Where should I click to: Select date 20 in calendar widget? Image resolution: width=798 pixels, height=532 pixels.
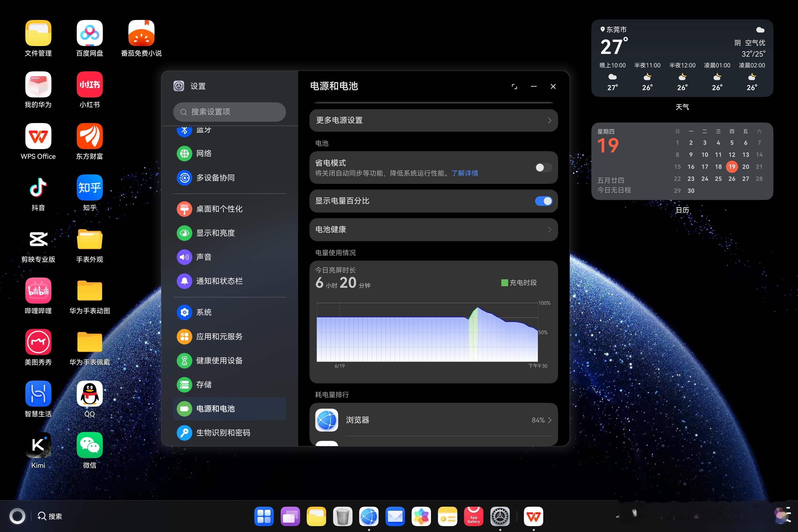click(x=745, y=167)
